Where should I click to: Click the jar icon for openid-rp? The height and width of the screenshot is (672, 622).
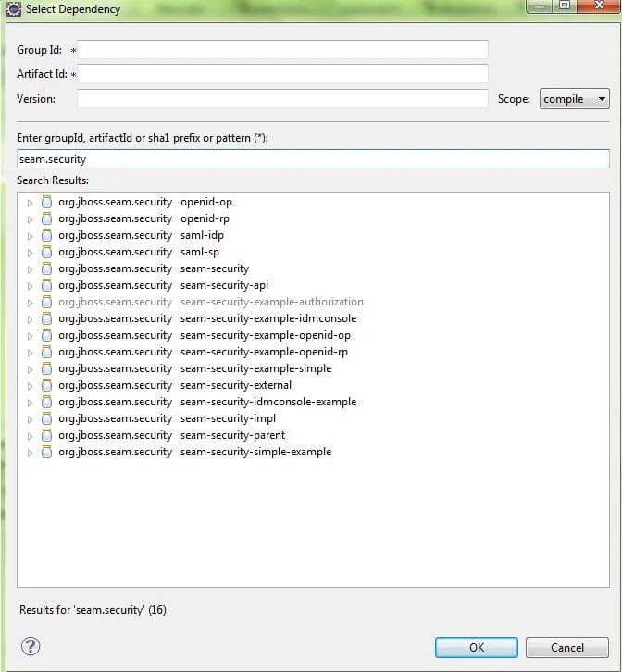(46, 218)
